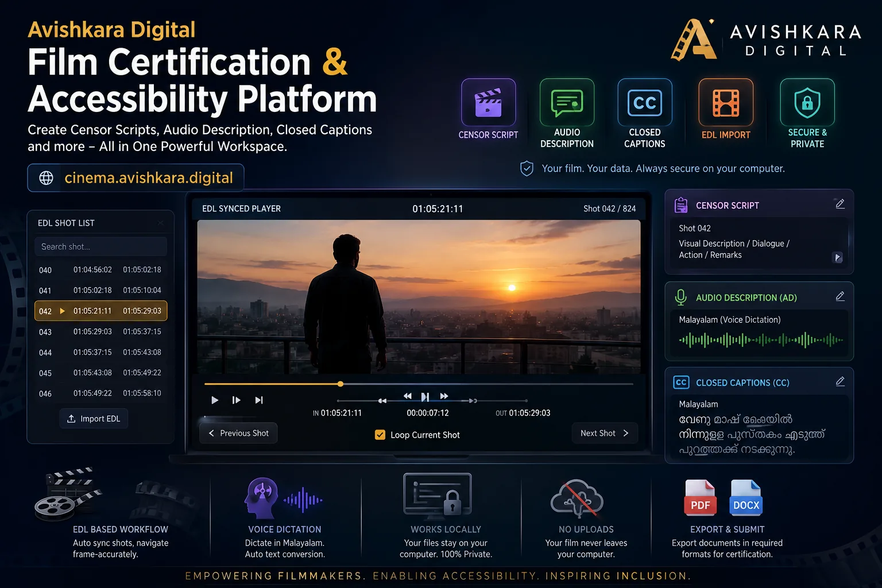Go to the Previous Shot
This screenshot has height=588, width=882.
point(238,433)
